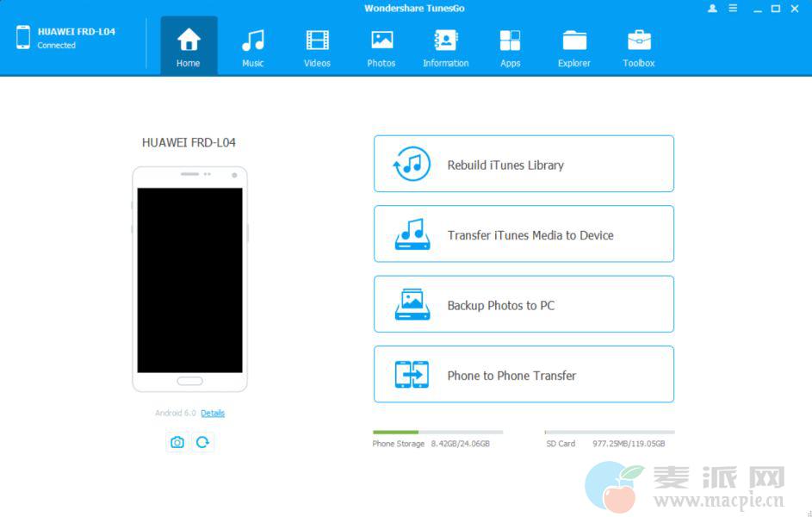812x517 pixels.
Task: Switch to the Videos tab
Action: point(317,47)
